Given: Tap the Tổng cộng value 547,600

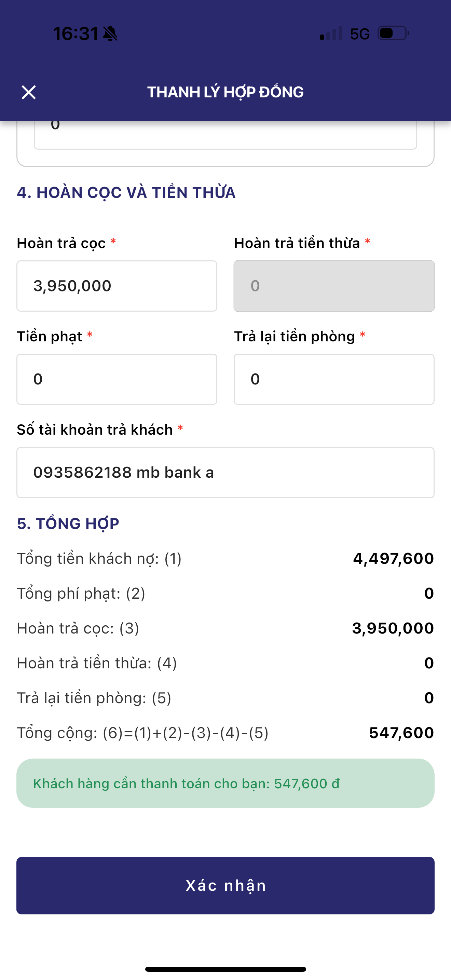Looking at the screenshot, I should click(x=401, y=733).
